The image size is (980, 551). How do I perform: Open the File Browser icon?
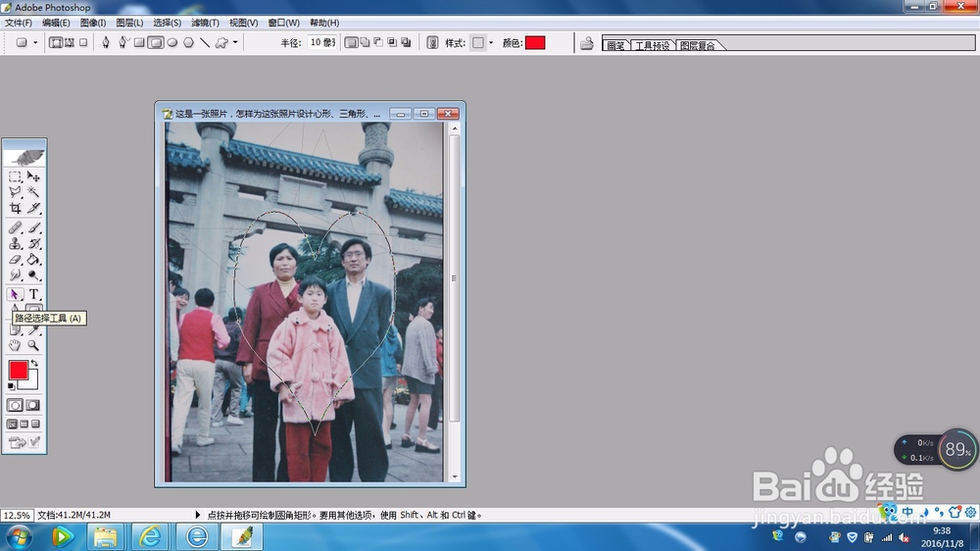coord(587,43)
